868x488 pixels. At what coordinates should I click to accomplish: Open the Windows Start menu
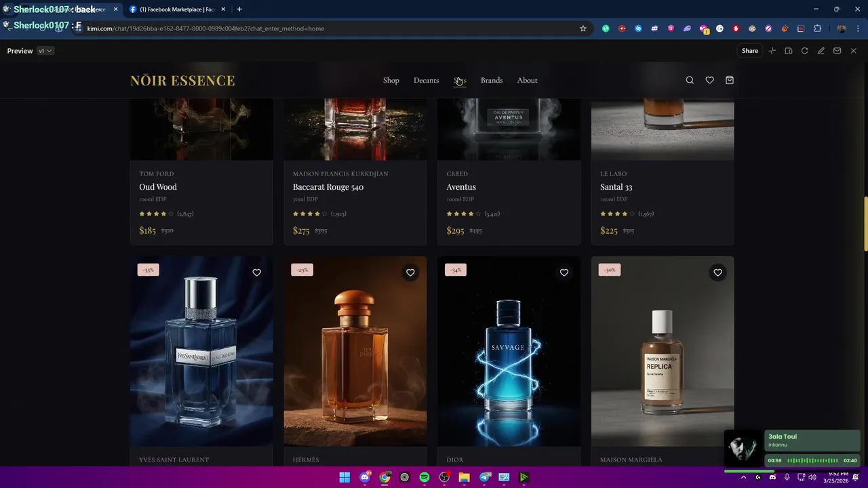344,477
